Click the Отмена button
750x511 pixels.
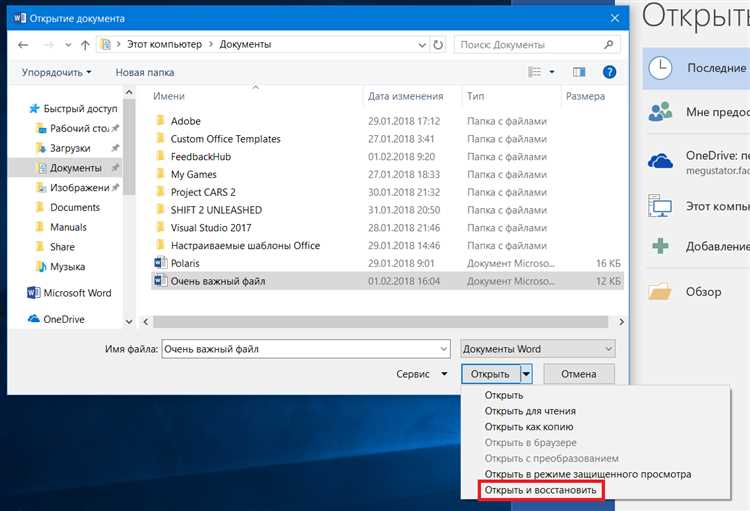(579, 374)
